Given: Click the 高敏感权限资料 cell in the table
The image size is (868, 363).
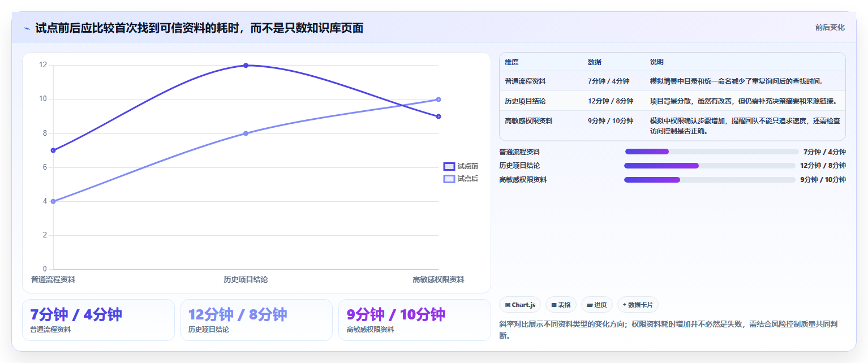Looking at the screenshot, I should pyautogui.click(x=528, y=121).
